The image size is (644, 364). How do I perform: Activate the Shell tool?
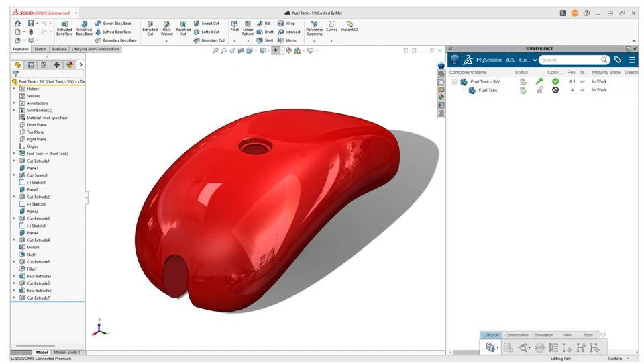coord(266,40)
